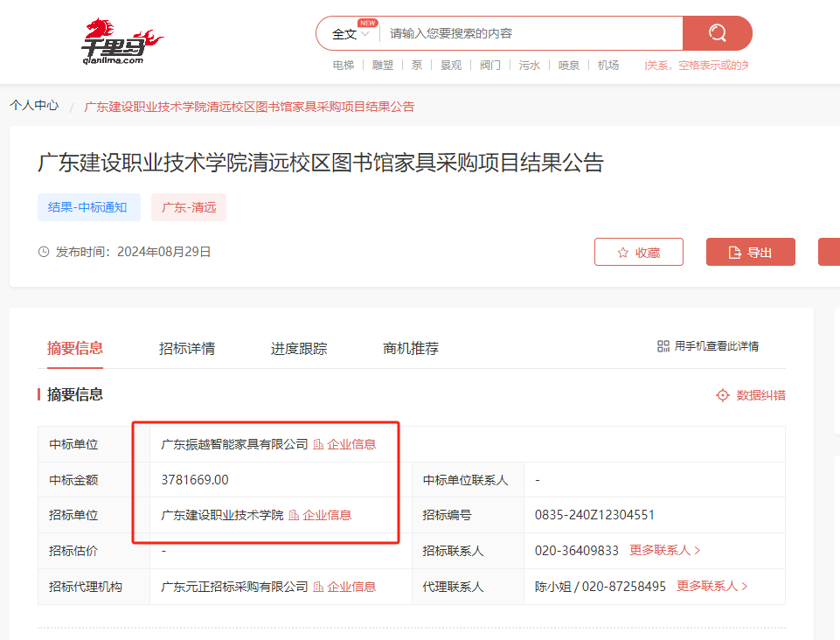Click the bid amount 3781669.00

[195, 480]
